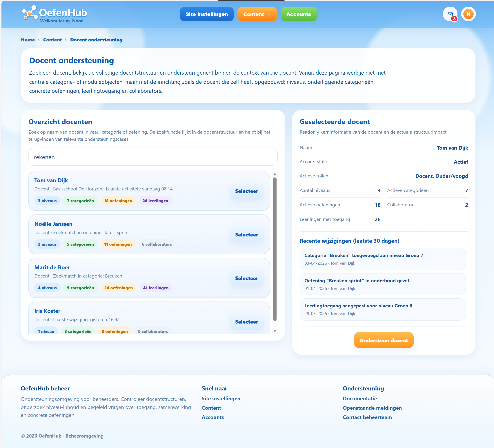The width and height of the screenshot is (494, 448).
Task: Click the Recente wijzigingen heading
Action: pos(349,241)
